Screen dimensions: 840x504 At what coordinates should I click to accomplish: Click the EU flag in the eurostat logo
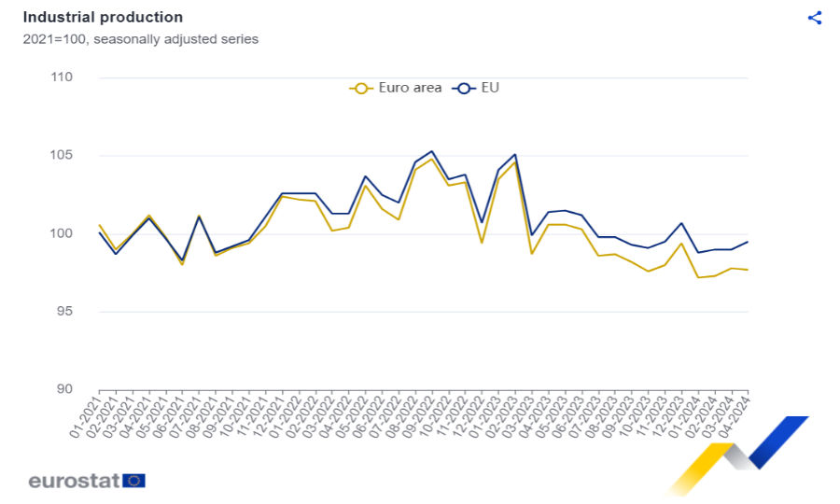pos(134,481)
